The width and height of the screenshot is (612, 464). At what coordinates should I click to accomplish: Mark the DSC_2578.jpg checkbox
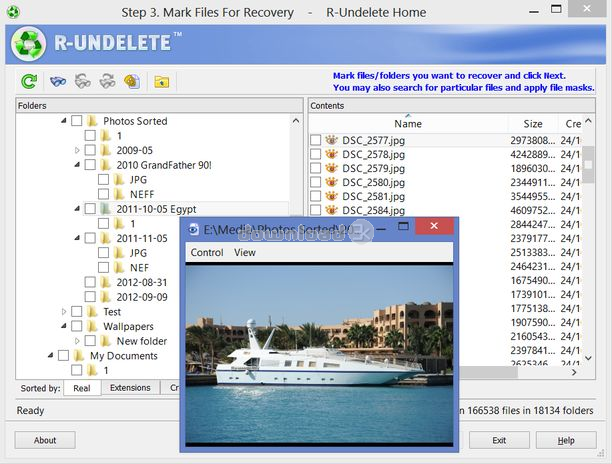315,154
